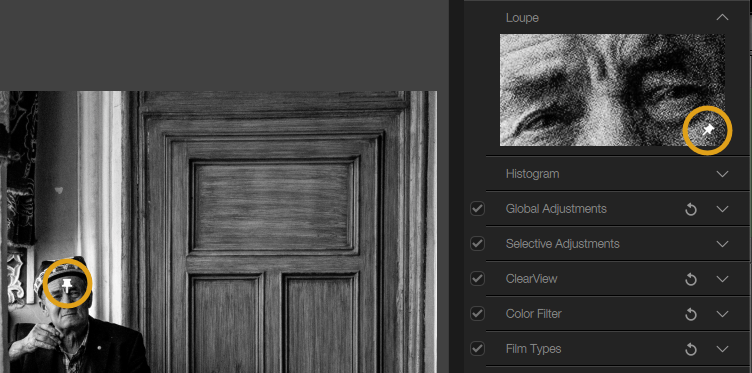Viewport: 752px width, 373px height.
Task: Expand the Color Filter chevron
Action: click(722, 314)
